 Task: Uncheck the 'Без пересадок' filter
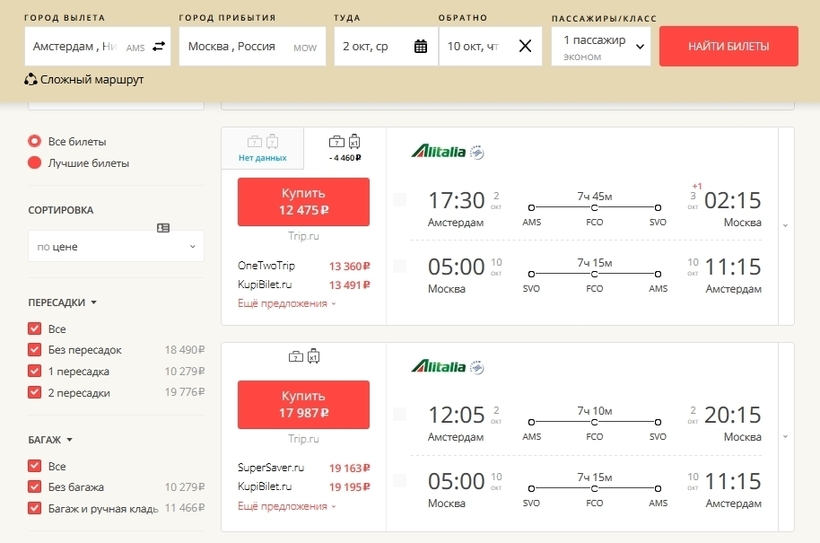35,350
